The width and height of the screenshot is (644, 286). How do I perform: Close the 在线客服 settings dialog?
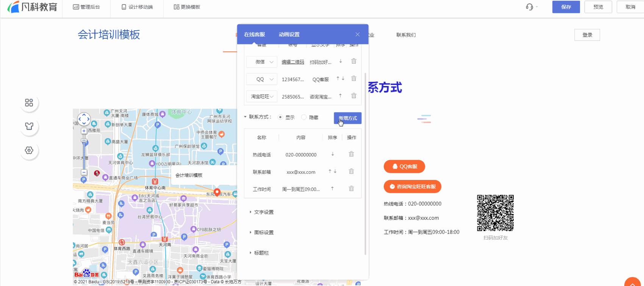coord(358,34)
